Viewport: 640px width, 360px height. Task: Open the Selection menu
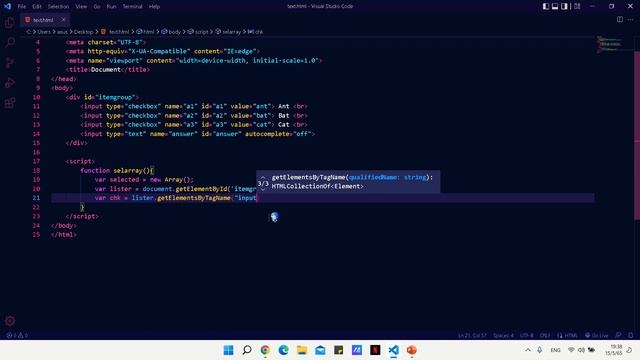[58, 7]
